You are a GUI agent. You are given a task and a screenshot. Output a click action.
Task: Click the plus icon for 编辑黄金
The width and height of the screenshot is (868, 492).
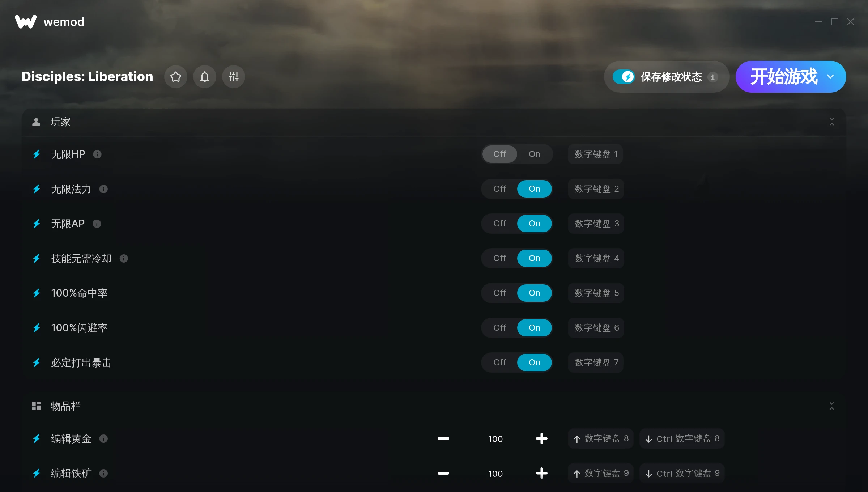coord(541,439)
